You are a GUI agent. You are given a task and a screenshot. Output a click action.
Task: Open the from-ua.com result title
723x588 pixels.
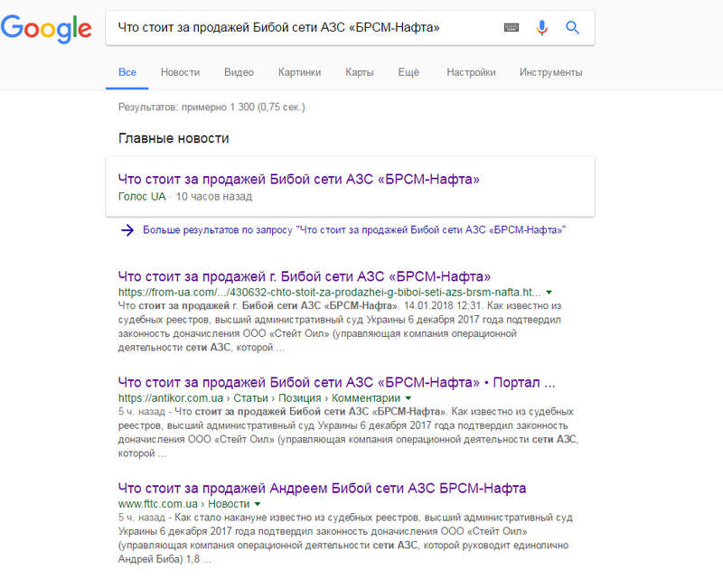[305, 276]
